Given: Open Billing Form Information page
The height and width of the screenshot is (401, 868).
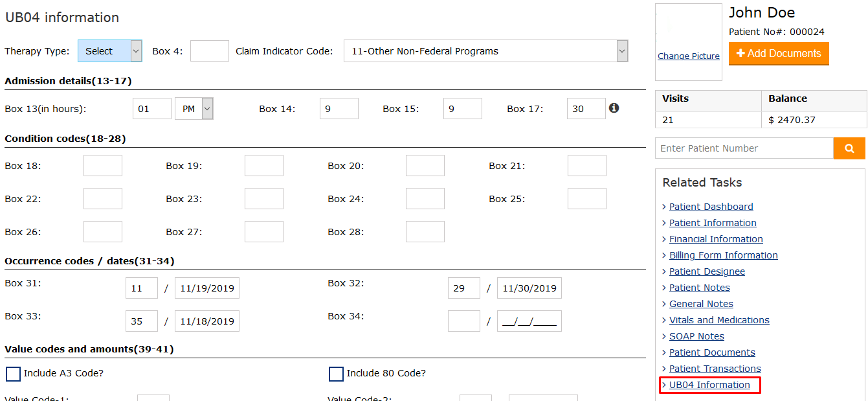Looking at the screenshot, I should tap(723, 255).
